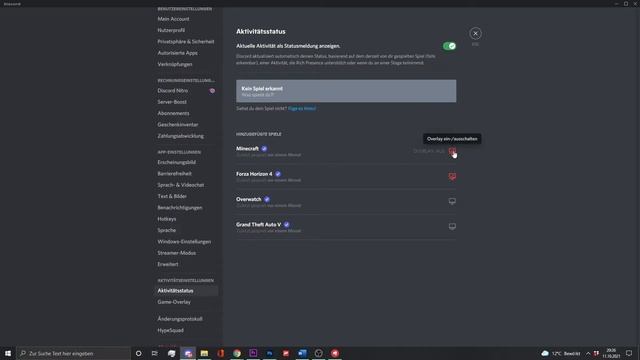This screenshot has width=640, height=360.
Task: Close settings with the round X button
Action: coord(475,33)
